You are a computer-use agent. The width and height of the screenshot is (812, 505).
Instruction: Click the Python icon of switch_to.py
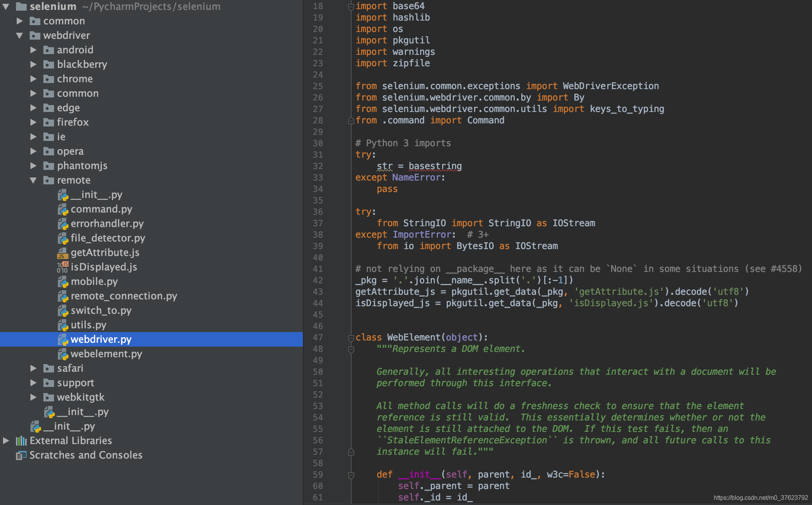coord(63,311)
